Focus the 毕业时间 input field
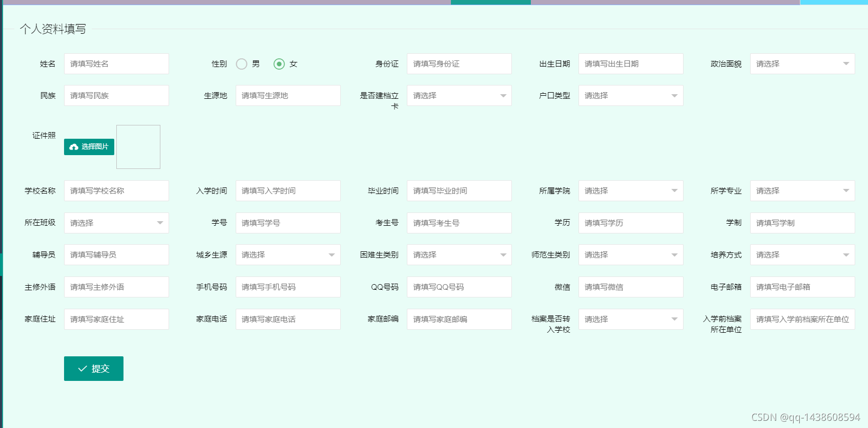Screen dimensions: 868x428 (x=459, y=191)
